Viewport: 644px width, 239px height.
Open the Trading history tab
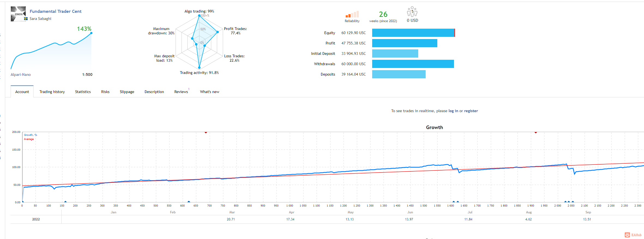tap(52, 92)
